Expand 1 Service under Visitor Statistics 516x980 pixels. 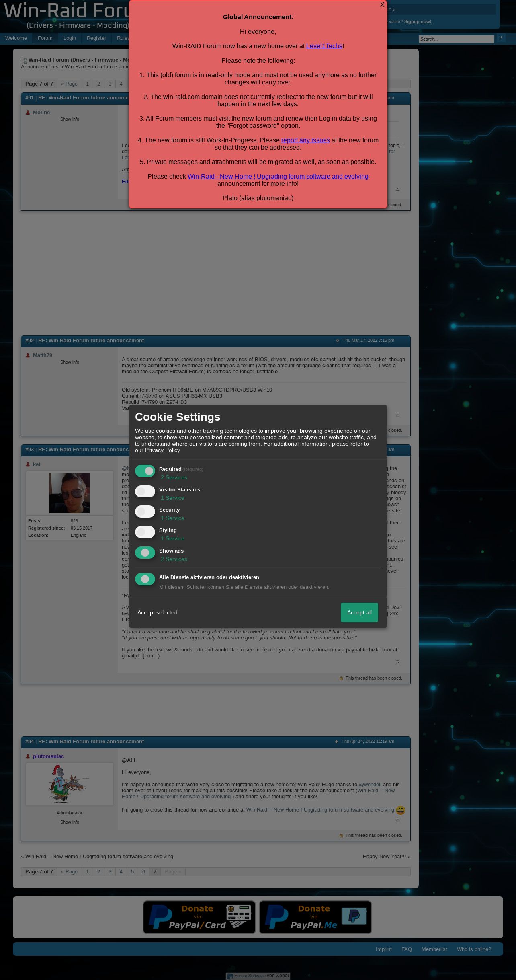pyautogui.click(x=172, y=498)
